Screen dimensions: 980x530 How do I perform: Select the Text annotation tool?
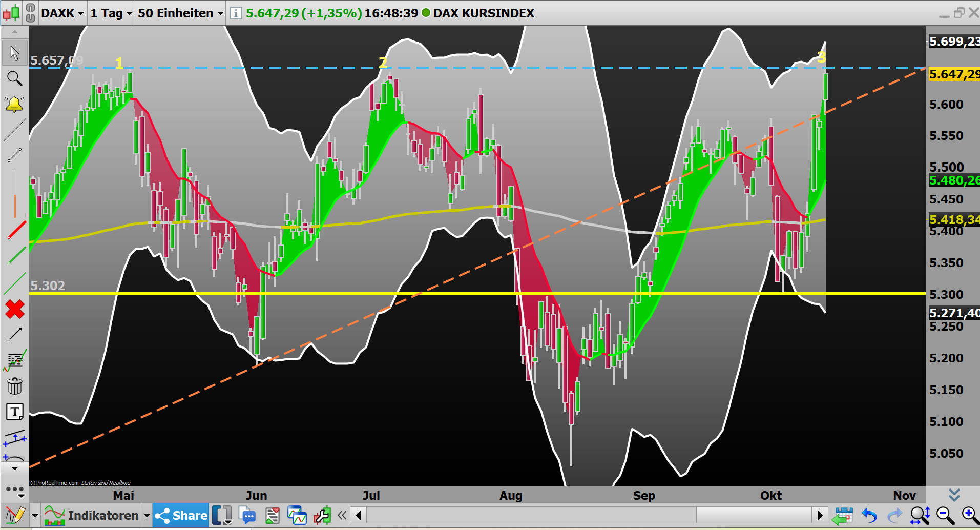pos(15,411)
